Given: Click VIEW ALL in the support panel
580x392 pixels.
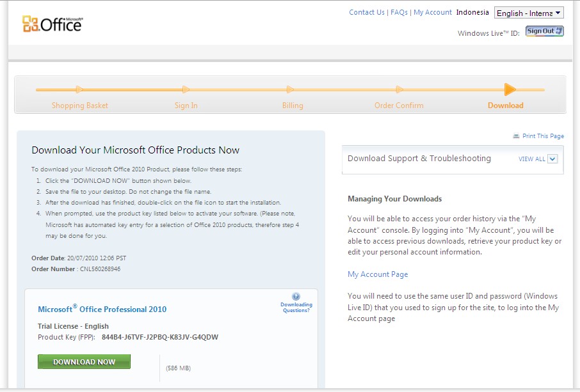Looking at the screenshot, I should pos(531,159).
